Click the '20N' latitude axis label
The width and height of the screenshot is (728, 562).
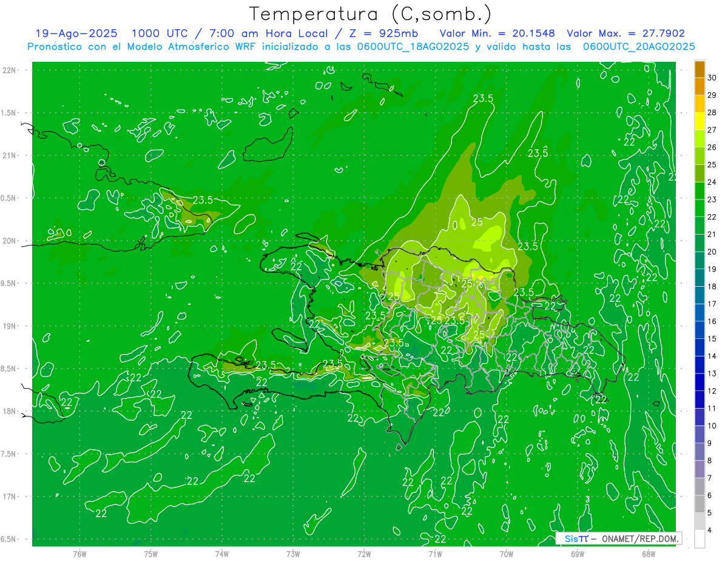tap(10, 241)
